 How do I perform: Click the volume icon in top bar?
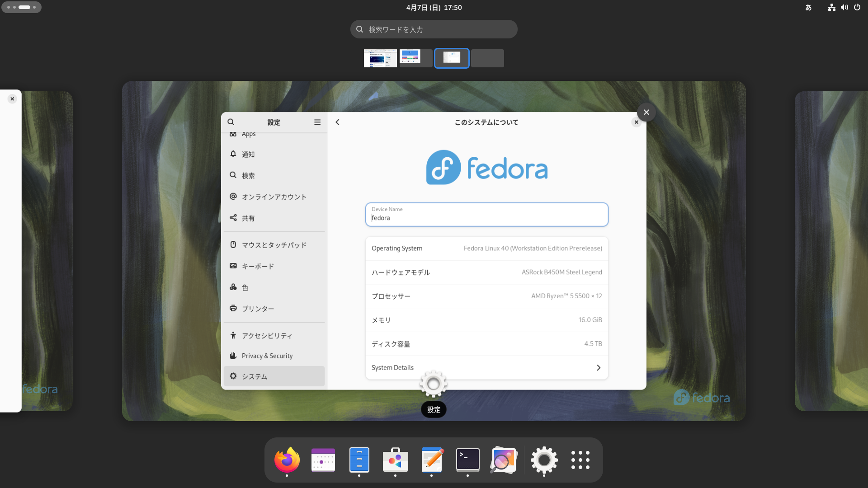[844, 7]
